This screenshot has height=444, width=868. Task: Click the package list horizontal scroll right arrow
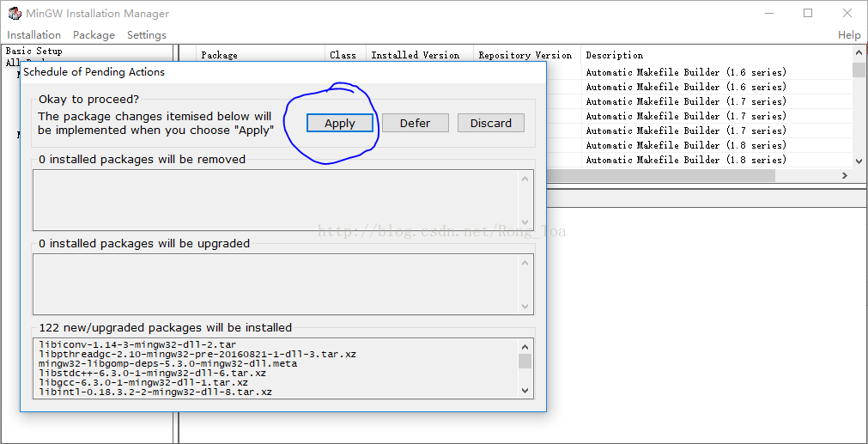click(844, 175)
